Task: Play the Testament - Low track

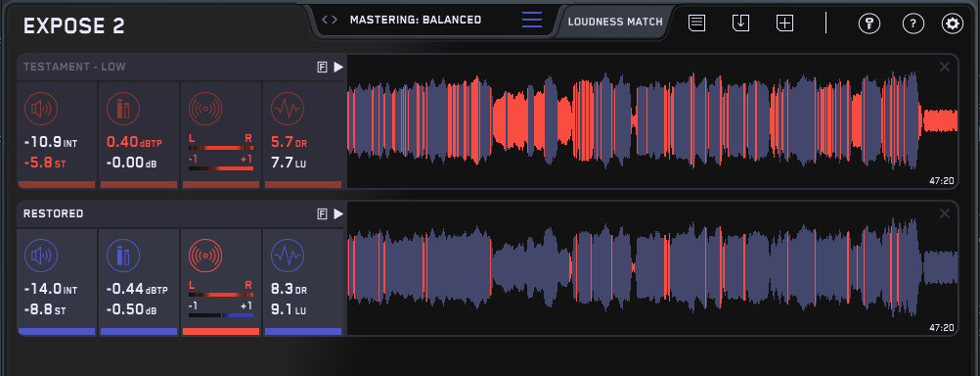Action: pos(338,67)
